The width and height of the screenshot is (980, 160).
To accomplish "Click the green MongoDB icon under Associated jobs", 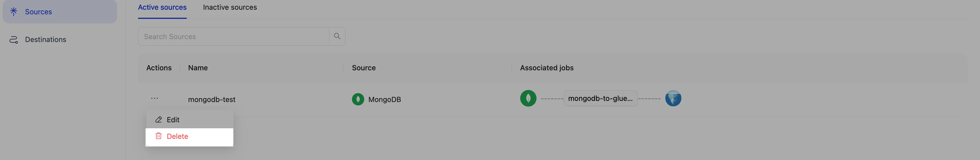I will [x=528, y=98].
